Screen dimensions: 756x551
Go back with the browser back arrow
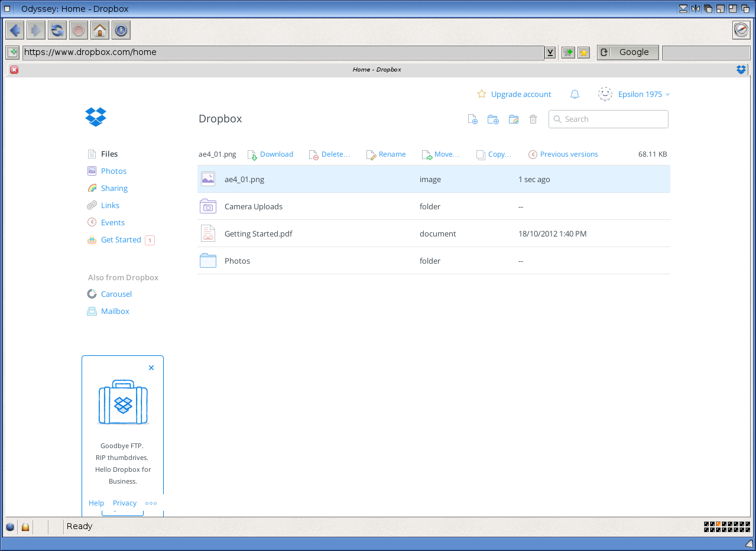[x=15, y=30]
